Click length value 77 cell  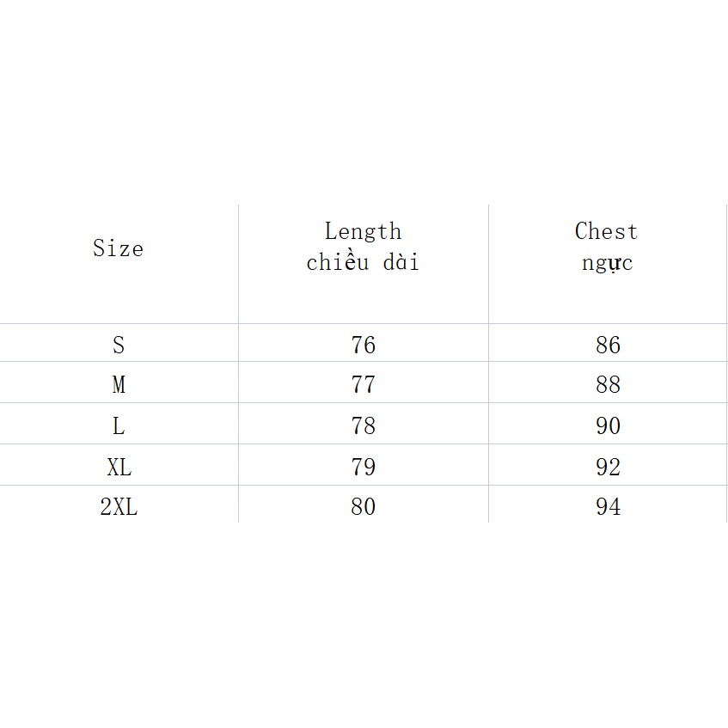[x=364, y=385]
